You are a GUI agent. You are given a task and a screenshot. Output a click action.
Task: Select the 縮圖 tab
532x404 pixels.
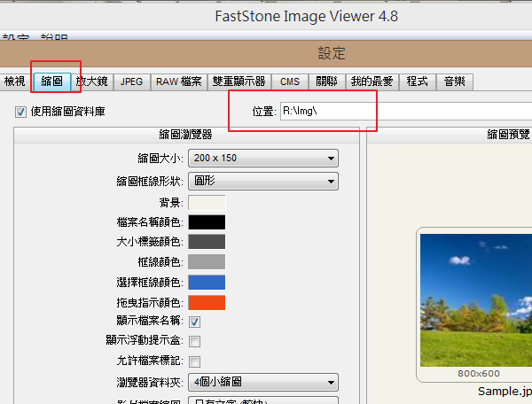point(52,82)
